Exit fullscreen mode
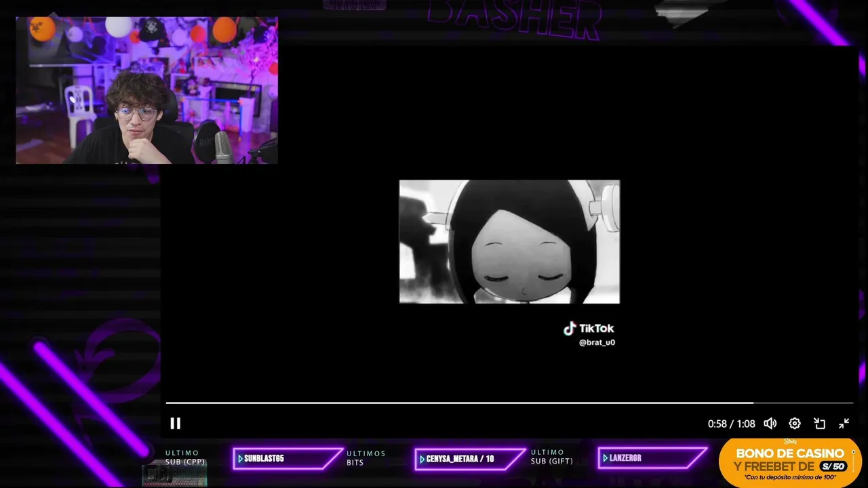 pyautogui.click(x=844, y=424)
